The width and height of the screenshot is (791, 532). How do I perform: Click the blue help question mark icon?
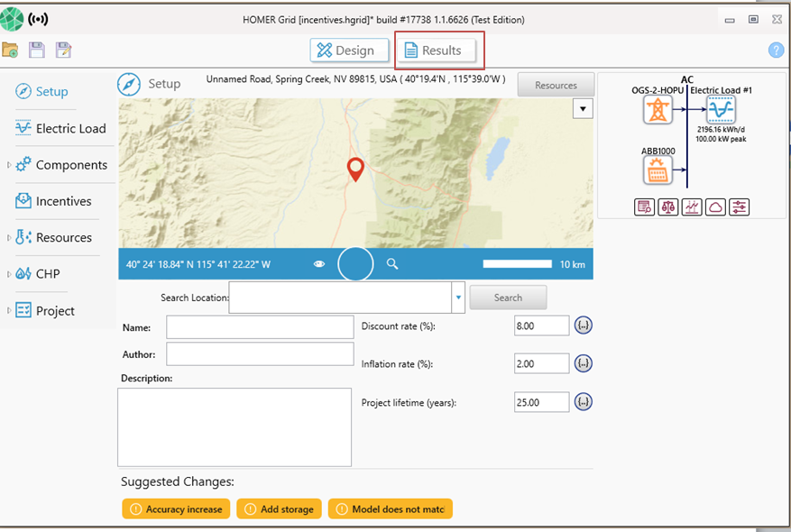[x=776, y=50]
